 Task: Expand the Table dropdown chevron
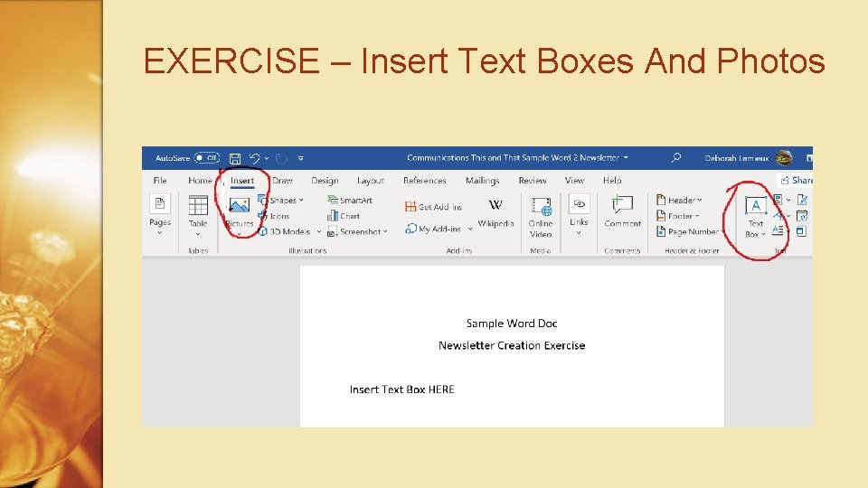[198, 234]
